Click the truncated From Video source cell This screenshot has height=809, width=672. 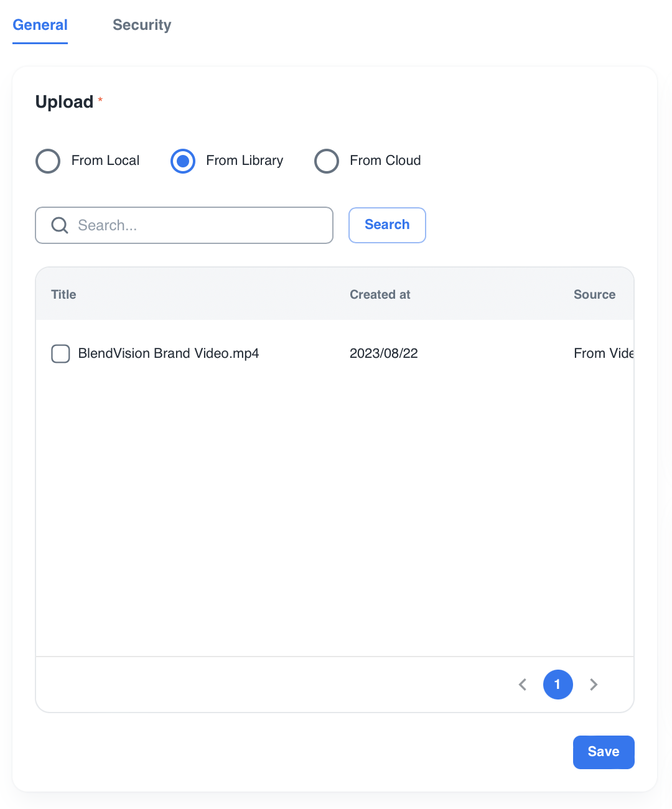tap(603, 353)
